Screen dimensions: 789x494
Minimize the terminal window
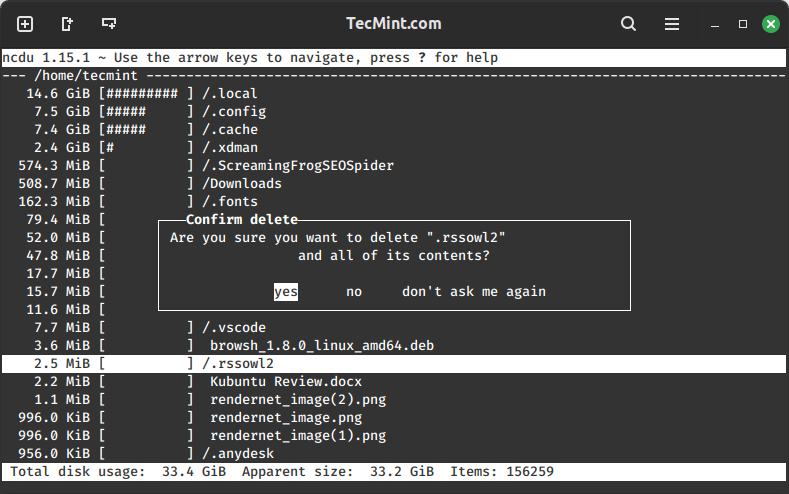(716, 23)
